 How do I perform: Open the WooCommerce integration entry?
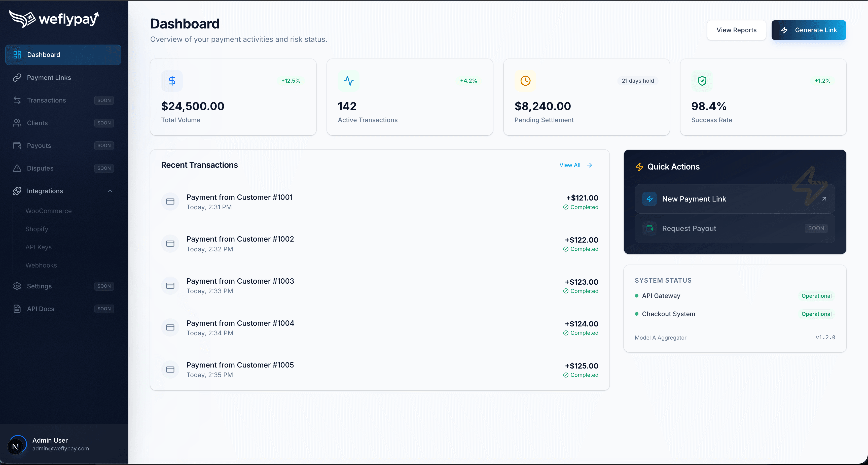tap(49, 211)
